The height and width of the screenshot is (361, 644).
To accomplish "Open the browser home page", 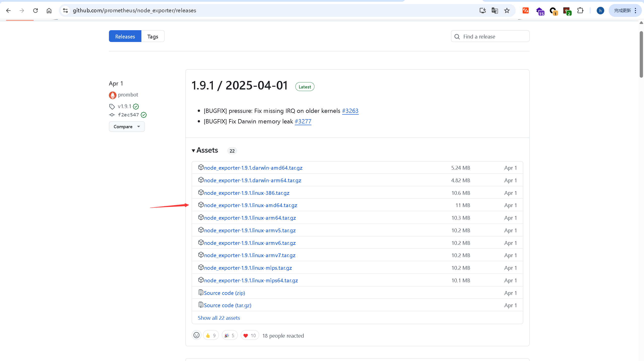I will [49, 11].
